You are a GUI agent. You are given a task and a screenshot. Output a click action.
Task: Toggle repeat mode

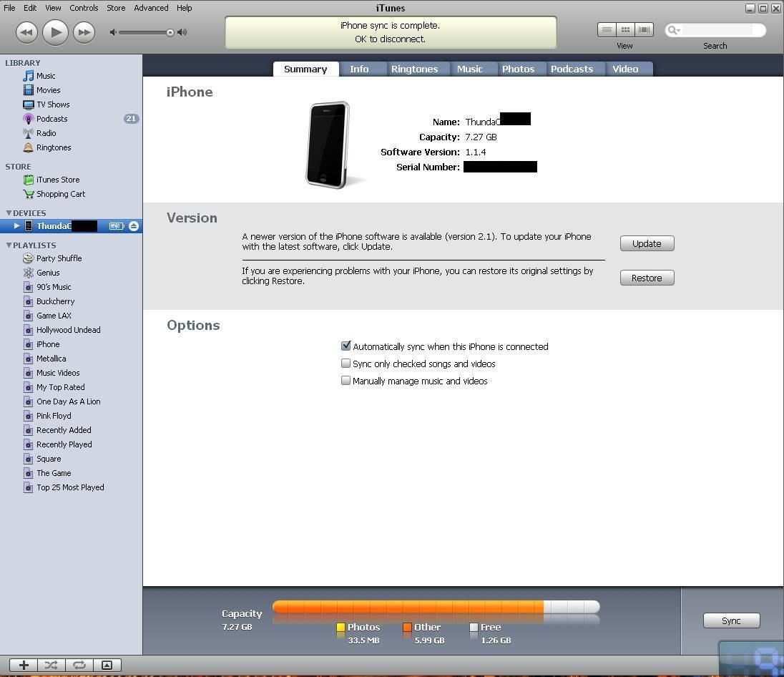coord(79,665)
